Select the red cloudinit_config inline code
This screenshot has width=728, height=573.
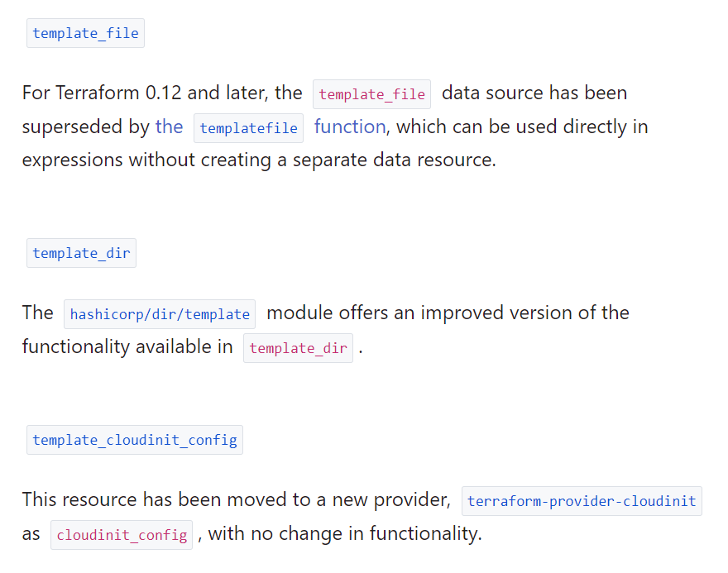pos(122,535)
